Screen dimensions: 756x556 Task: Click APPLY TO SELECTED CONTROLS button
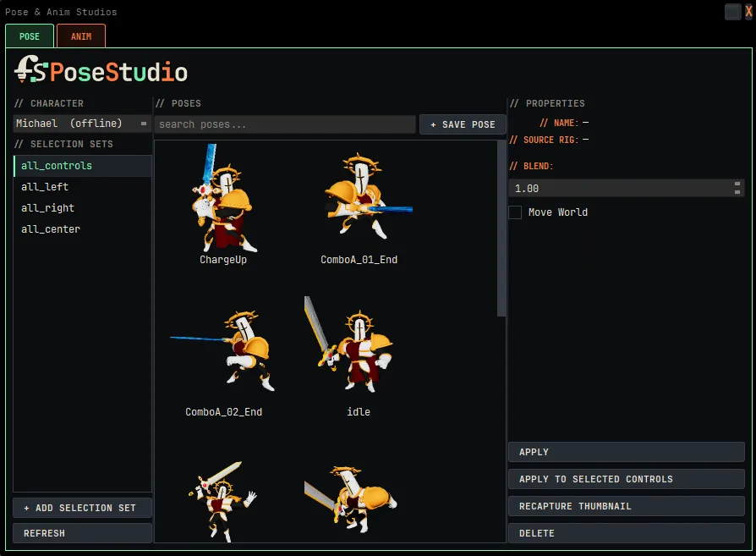pyautogui.click(x=627, y=479)
